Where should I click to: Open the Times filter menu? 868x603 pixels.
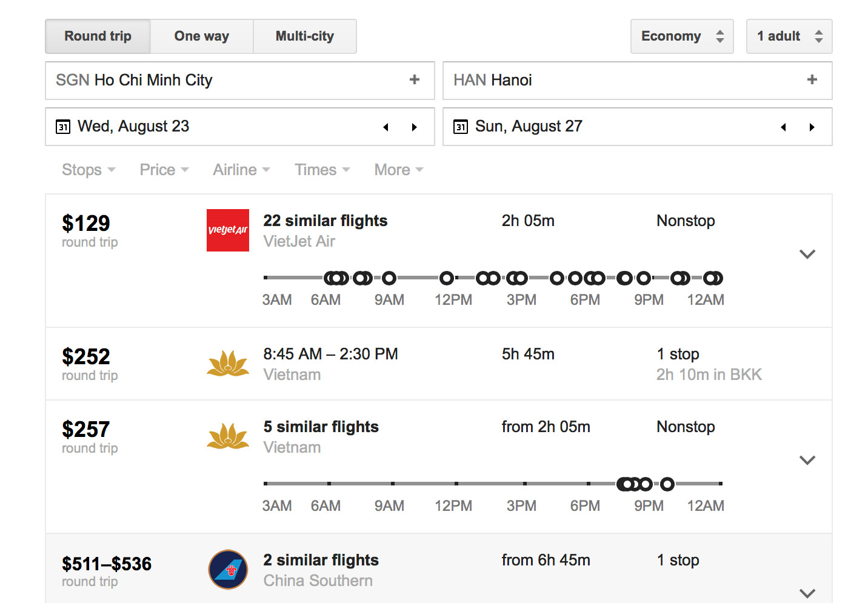click(322, 170)
